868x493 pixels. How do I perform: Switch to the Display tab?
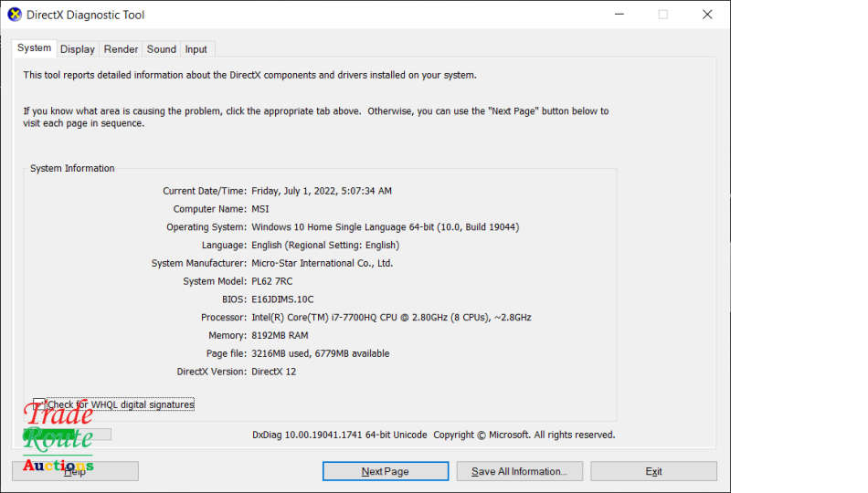coord(77,49)
